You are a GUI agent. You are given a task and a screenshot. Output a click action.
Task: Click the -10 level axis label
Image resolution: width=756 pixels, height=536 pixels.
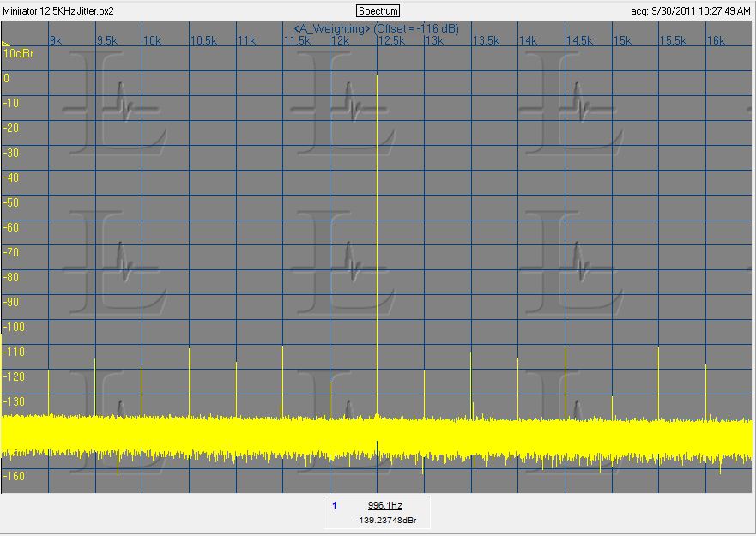(11, 103)
